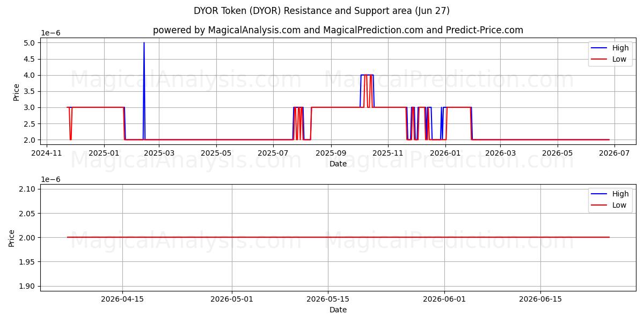
Task: Click the '2026-01' x-axis tick label
Action: tap(445, 153)
